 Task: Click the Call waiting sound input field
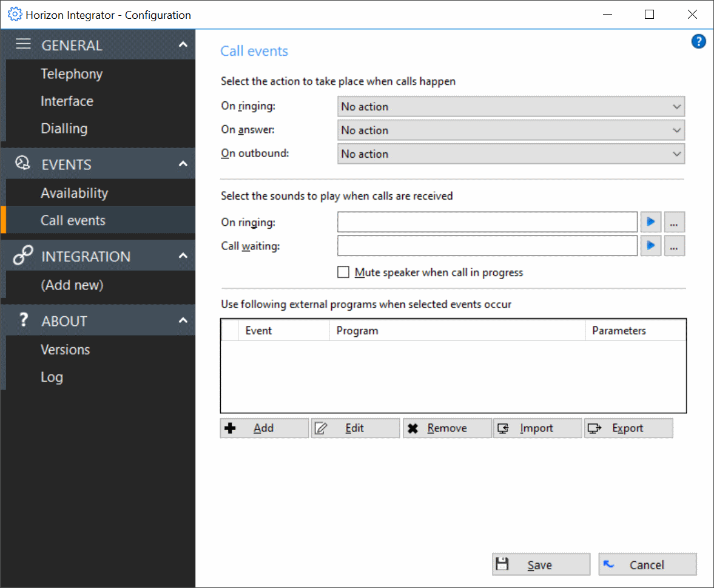(x=485, y=246)
